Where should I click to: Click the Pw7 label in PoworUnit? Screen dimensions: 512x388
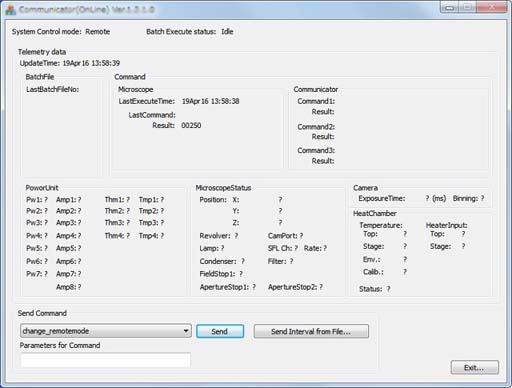point(34,274)
